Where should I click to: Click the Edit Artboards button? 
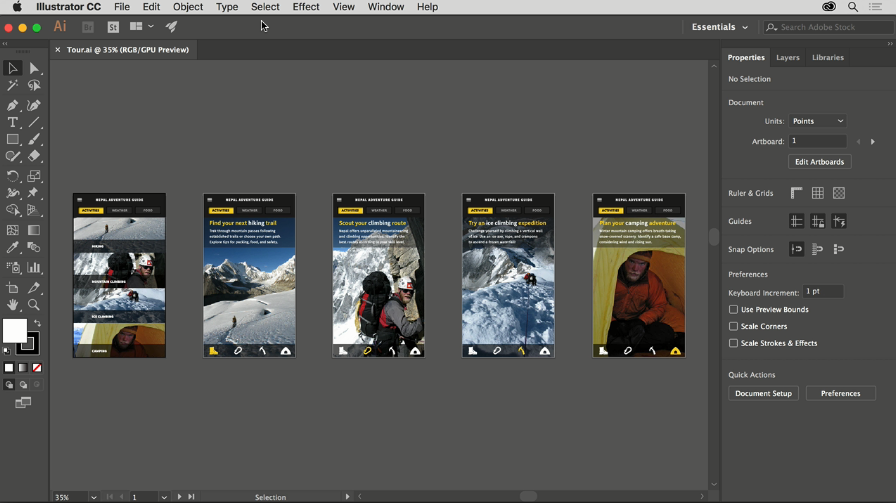click(820, 161)
